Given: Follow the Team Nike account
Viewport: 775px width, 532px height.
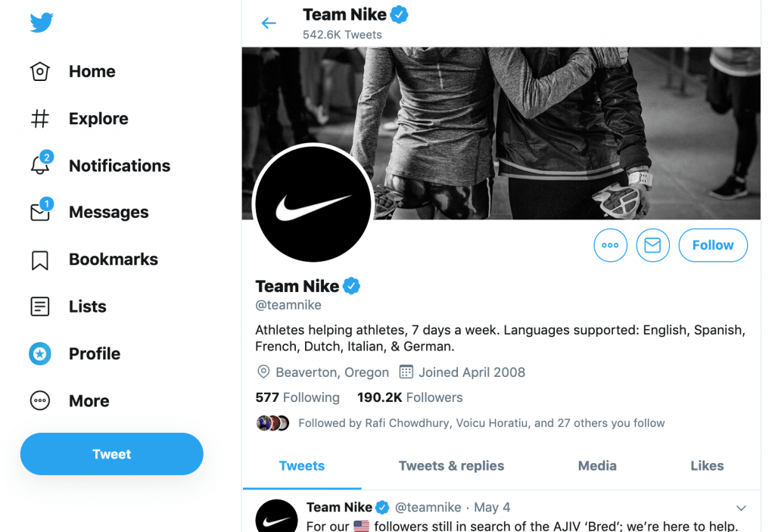Looking at the screenshot, I should coord(712,245).
